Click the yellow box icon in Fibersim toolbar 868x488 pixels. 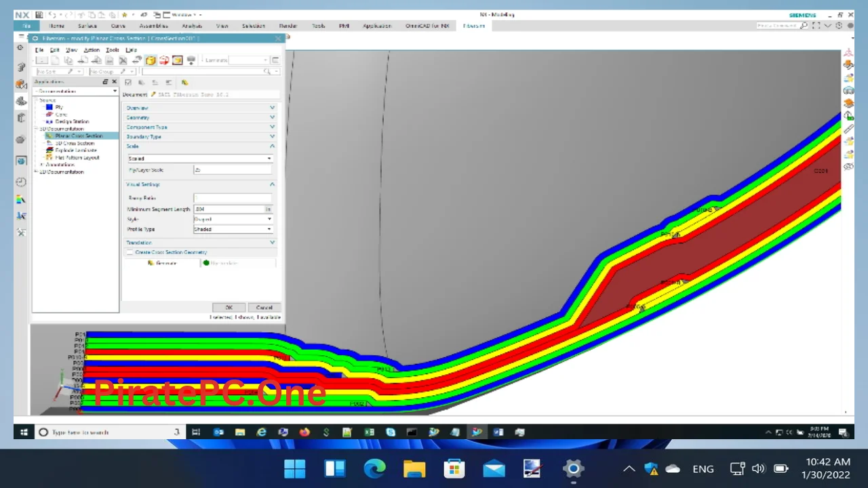[151, 60]
